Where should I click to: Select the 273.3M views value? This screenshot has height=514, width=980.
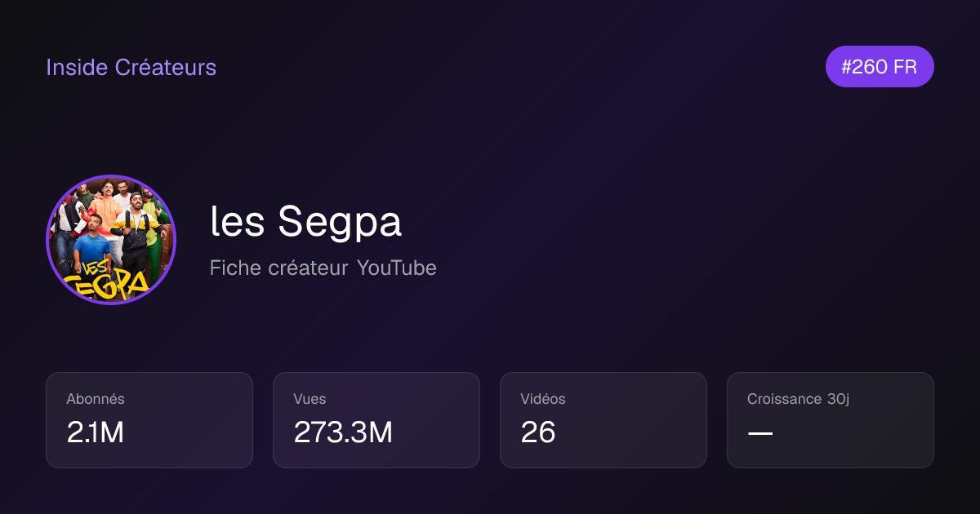click(343, 432)
